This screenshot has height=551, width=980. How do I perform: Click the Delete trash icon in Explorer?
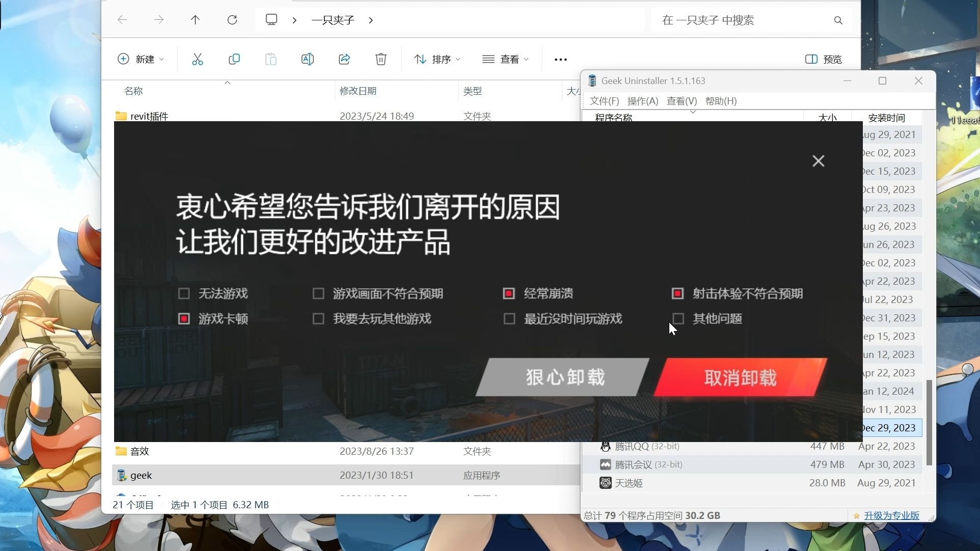380,59
